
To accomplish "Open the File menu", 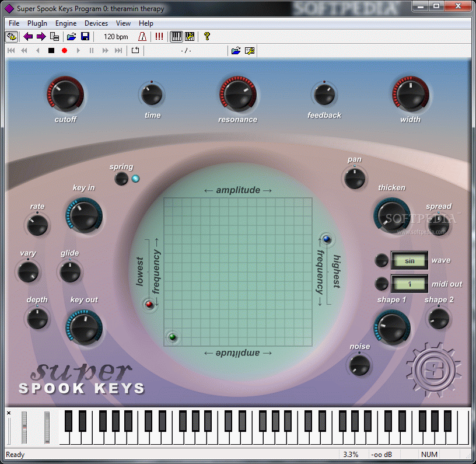I will tap(14, 23).
